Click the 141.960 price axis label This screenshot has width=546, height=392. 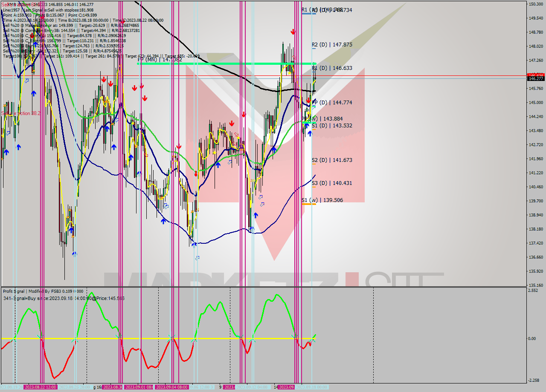[x=535, y=159]
